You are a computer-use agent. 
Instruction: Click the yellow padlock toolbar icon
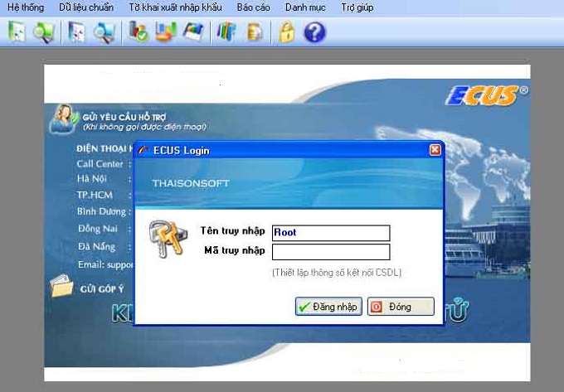[287, 32]
